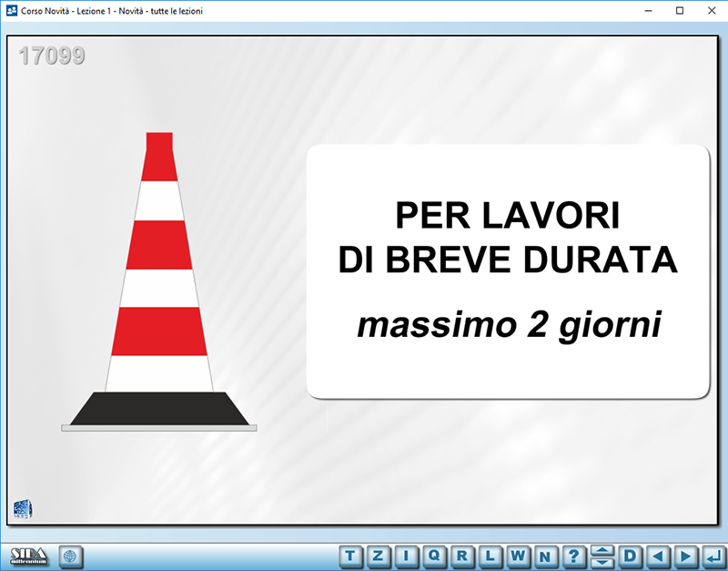Click the 'PER LAVORI DI BREVE DURATA' text box
Viewport: 728px width, 571px height.
(x=508, y=271)
